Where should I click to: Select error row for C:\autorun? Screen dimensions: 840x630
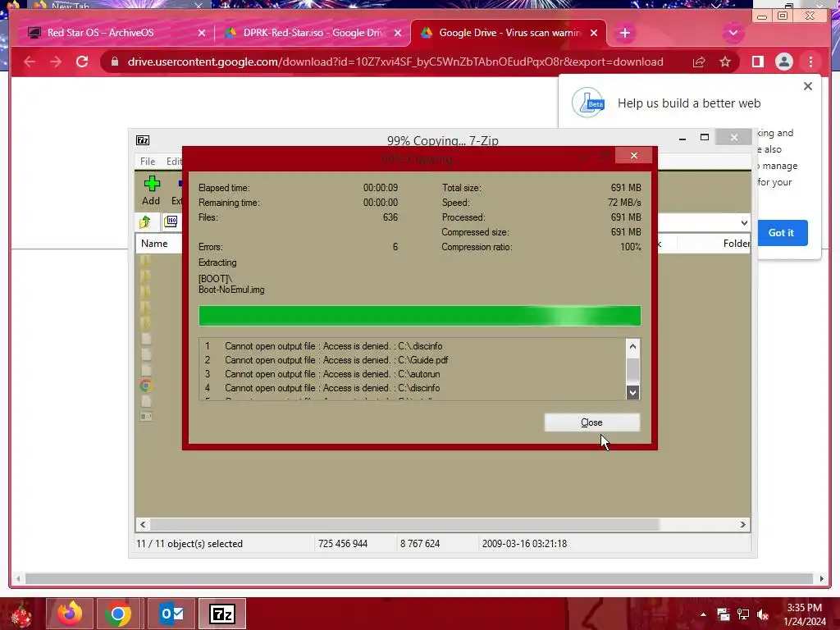413,374
